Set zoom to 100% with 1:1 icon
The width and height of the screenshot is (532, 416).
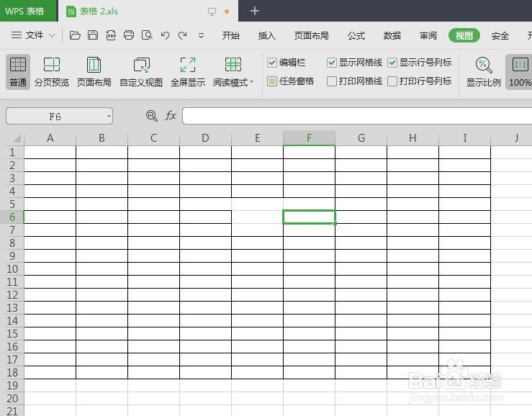click(519, 71)
